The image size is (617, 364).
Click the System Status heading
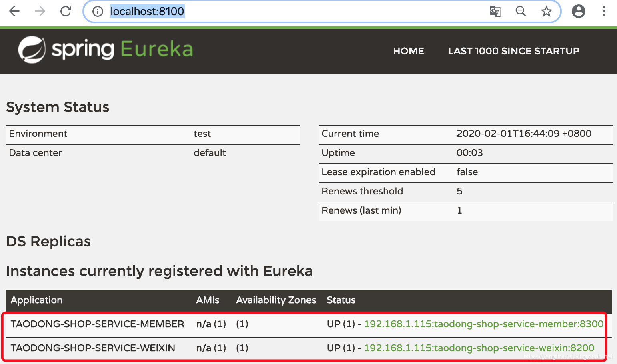pos(58,107)
